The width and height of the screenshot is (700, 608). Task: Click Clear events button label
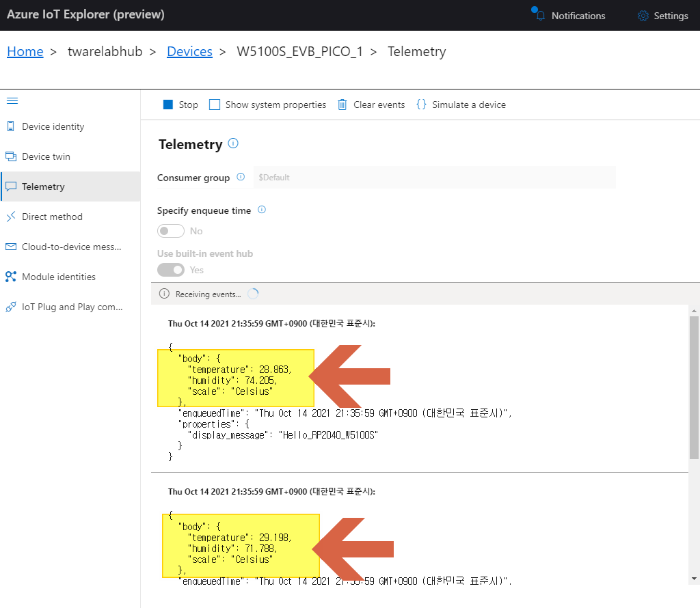(379, 105)
